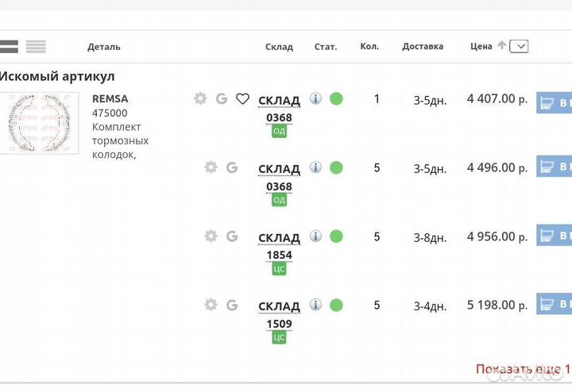572x392 pixels.
Task: Add the 5 198.00 offer to cart
Action: tap(554, 304)
